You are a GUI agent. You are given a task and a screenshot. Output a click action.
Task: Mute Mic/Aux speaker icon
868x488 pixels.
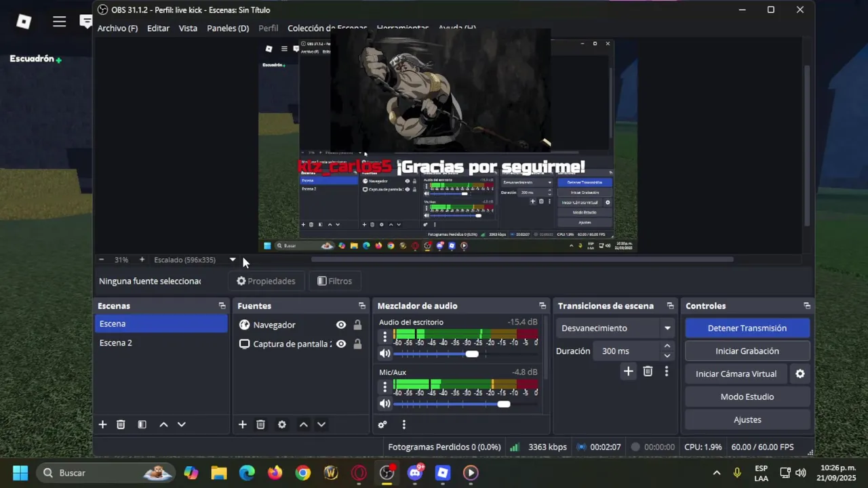384,404
